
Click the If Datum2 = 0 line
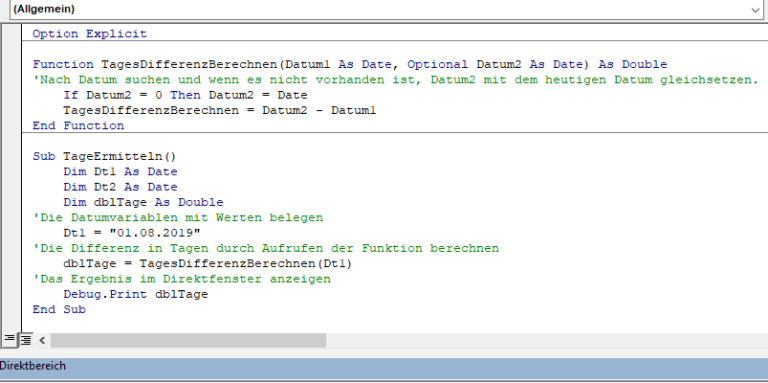point(185,95)
